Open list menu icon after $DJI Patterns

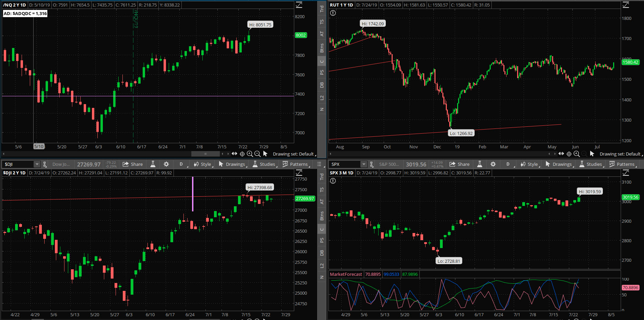click(319, 164)
